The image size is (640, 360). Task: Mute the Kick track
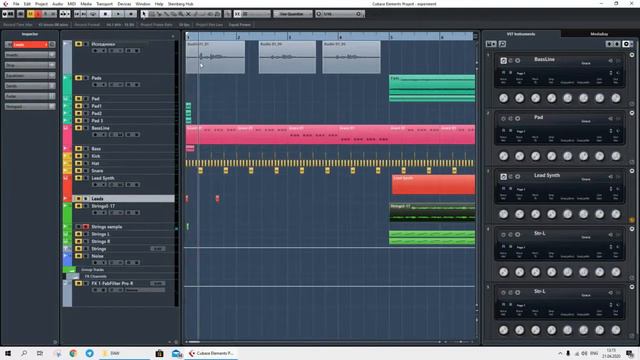point(78,156)
